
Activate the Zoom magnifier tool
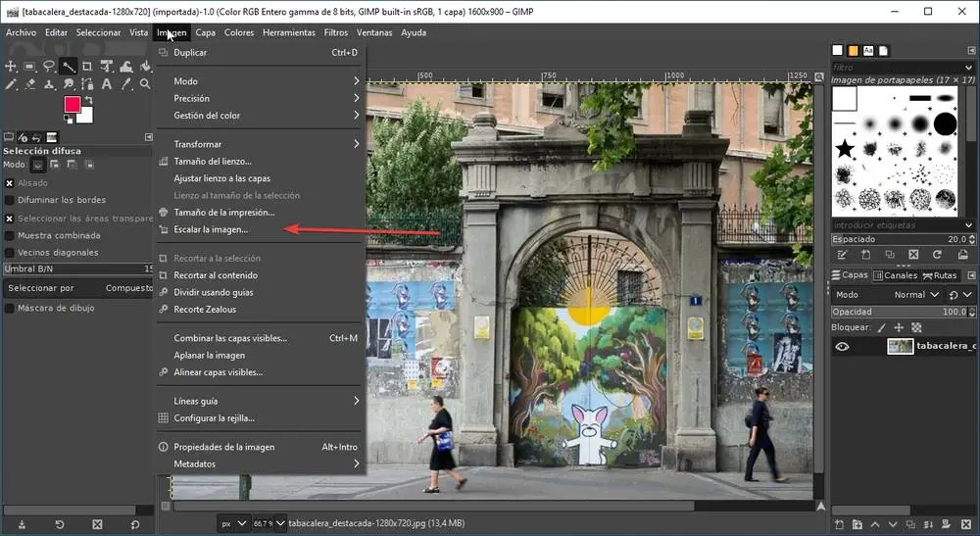pos(145,84)
